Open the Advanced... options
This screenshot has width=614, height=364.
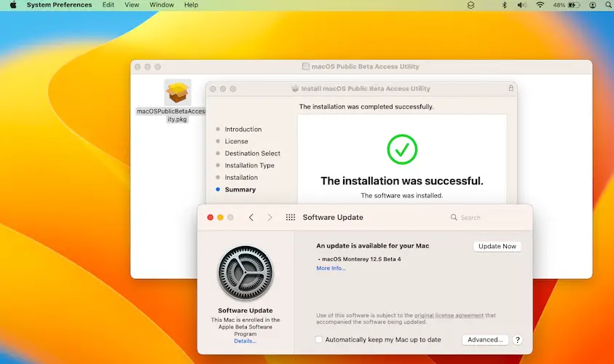tap(484, 340)
